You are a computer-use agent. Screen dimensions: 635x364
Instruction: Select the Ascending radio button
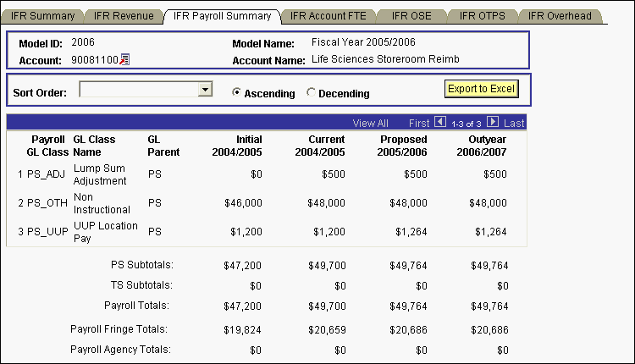point(237,93)
